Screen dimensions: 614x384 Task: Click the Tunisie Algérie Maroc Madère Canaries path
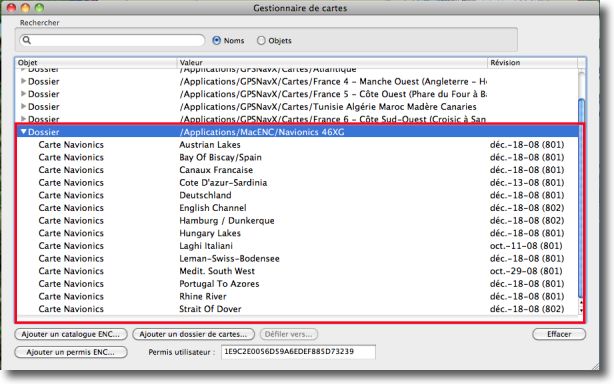[328, 106]
